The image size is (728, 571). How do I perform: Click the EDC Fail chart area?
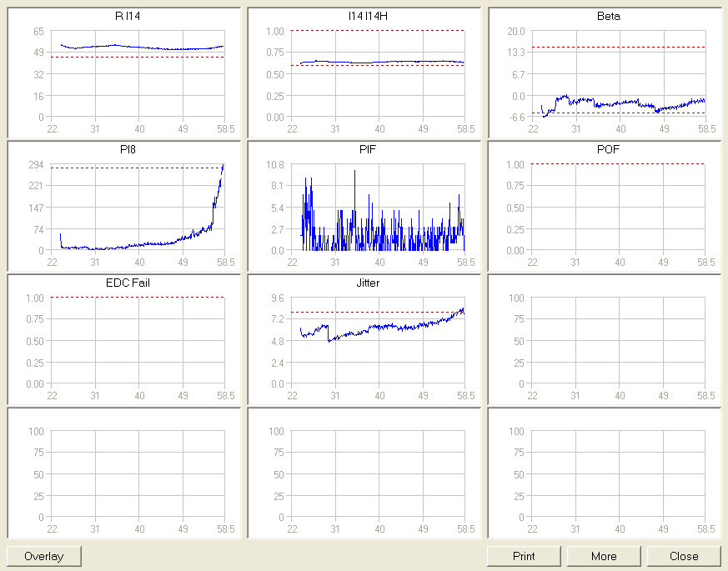pyautogui.click(x=138, y=342)
